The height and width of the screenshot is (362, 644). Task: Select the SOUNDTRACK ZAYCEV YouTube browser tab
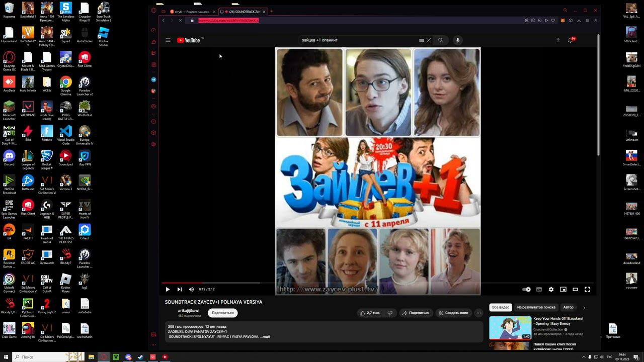pos(243,12)
